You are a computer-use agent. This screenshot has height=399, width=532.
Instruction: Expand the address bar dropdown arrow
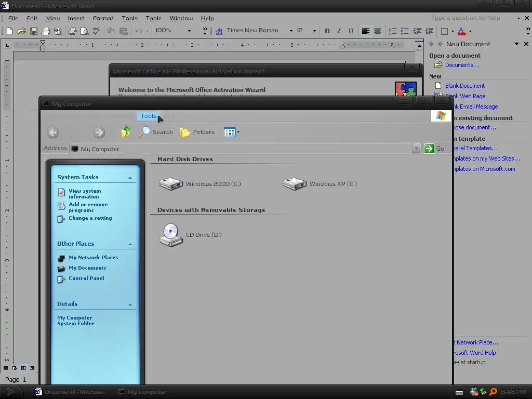click(x=416, y=149)
